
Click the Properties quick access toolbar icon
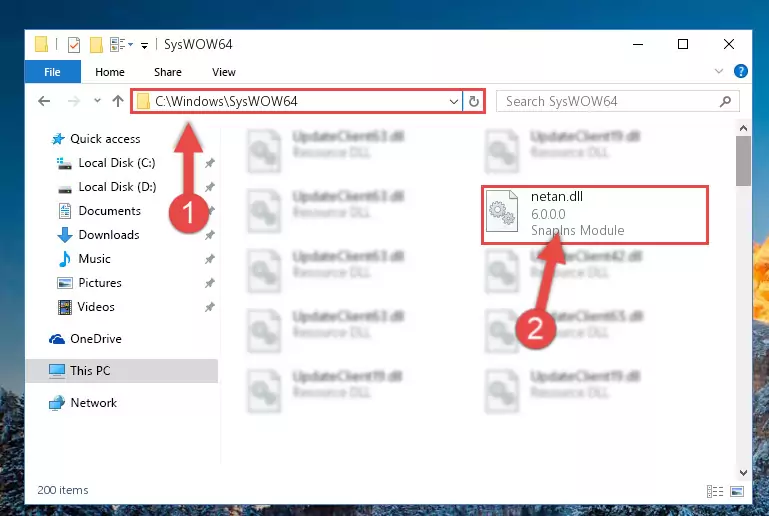click(74, 45)
